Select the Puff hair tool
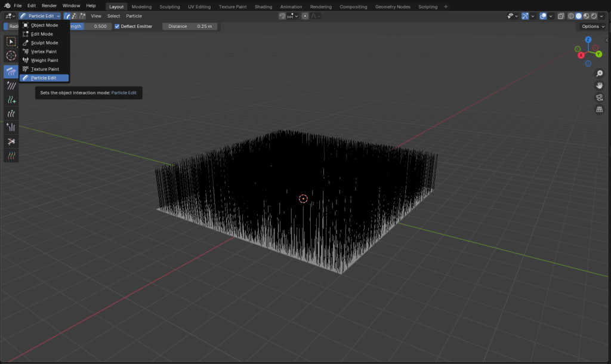 [11, 128]
